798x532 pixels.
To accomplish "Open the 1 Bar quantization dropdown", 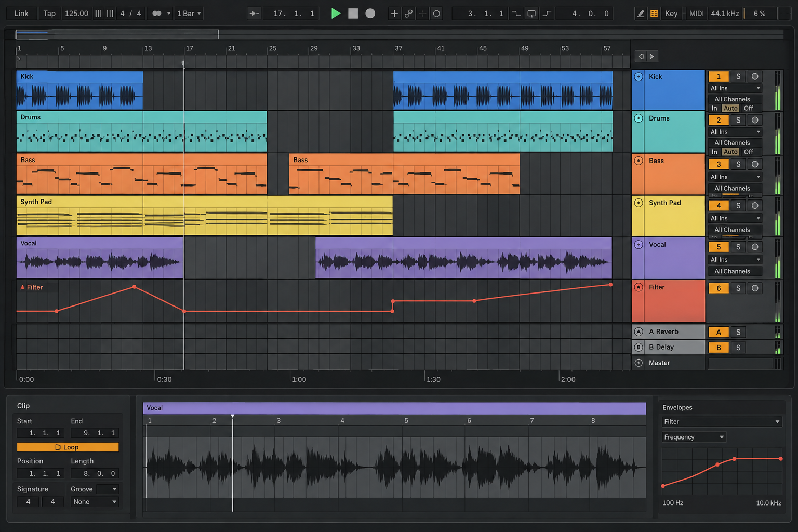I will (x=189, y=14).
